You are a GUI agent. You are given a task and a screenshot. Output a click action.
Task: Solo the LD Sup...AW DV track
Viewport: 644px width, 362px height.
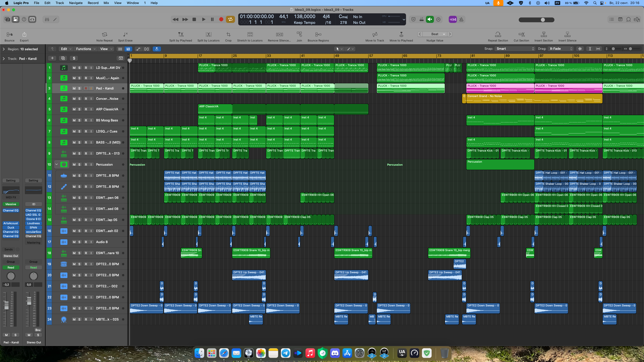(79, 68)
